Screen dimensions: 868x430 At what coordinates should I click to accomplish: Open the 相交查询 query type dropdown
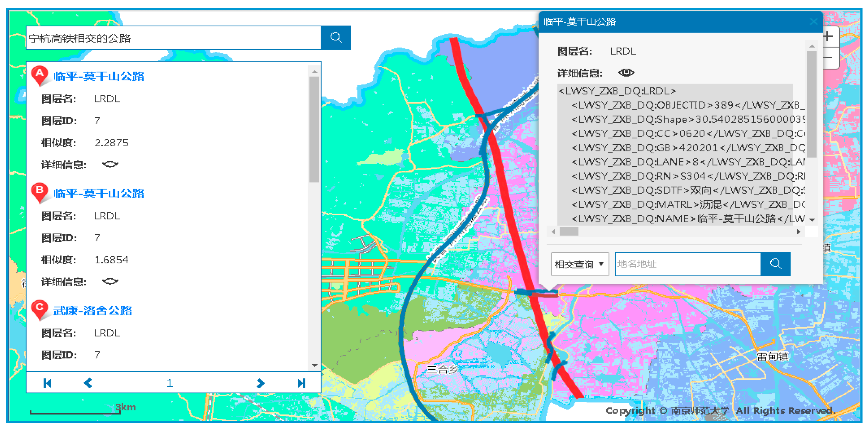pyautogui.click(x=580, y=264)
